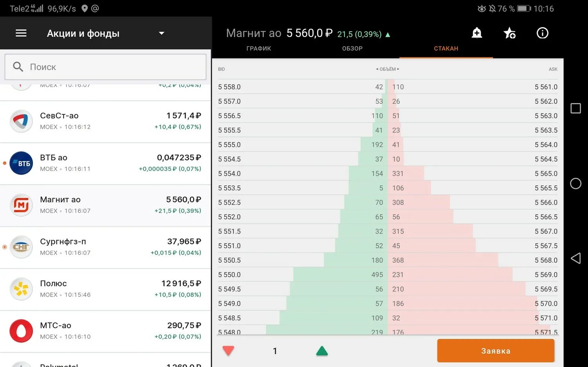Image resolution: width=588 pixels, height=367 pixels.
Task: Tap the location status icon
Action: (x=84, y=8)
